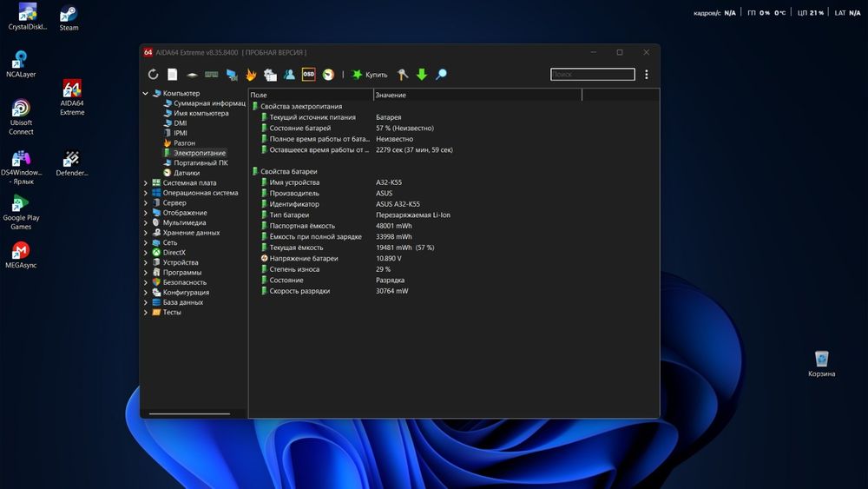
Task: Open the Ubisoft Connect desktop icon
Action: (21, 117)
